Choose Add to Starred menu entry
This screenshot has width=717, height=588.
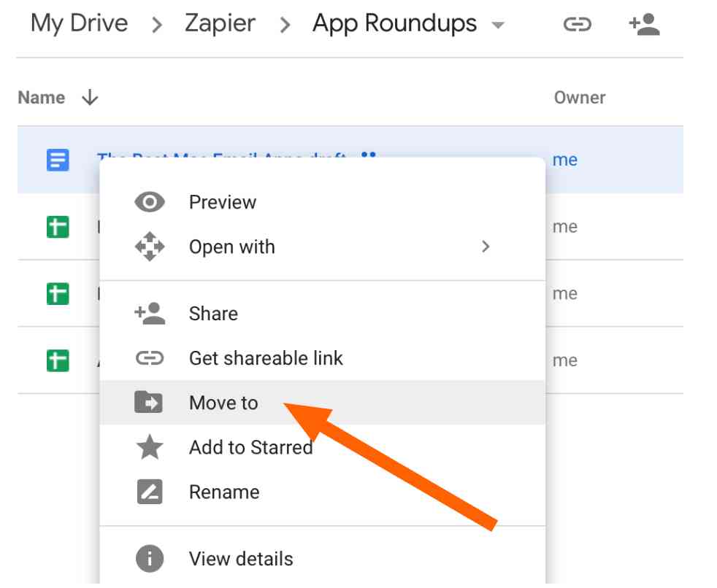tap(323, 447)
